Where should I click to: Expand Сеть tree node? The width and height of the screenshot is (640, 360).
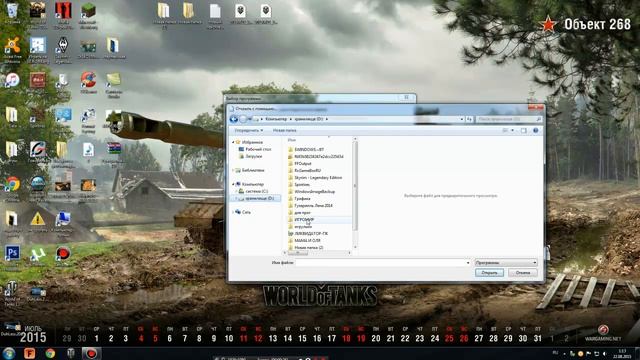pos(233,212)
